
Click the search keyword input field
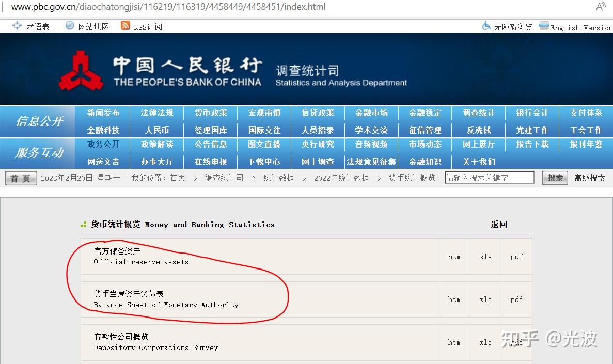pyautogui.click(x=490, y=177)
